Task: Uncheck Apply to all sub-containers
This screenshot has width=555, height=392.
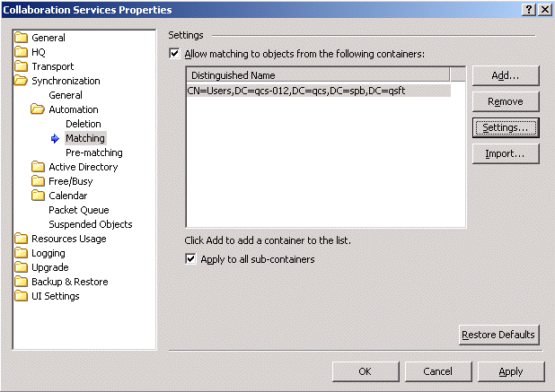Action: [x=190, y=259]
